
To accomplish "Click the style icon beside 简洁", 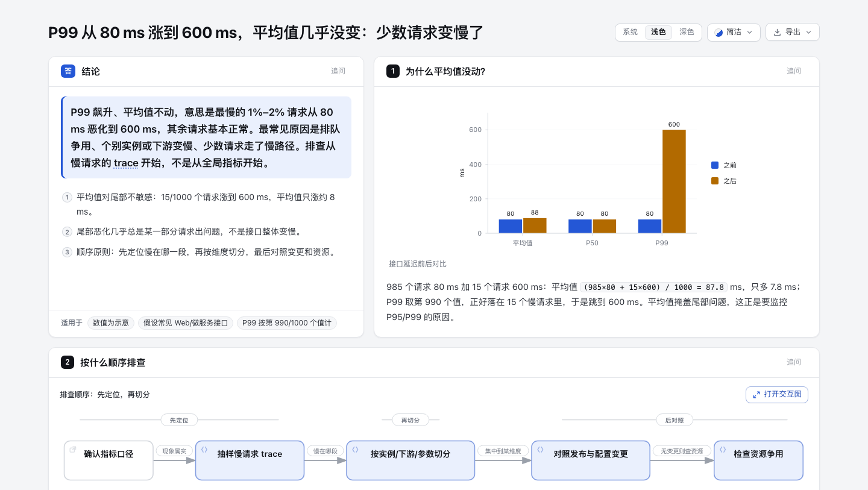I will pos(719,32).
